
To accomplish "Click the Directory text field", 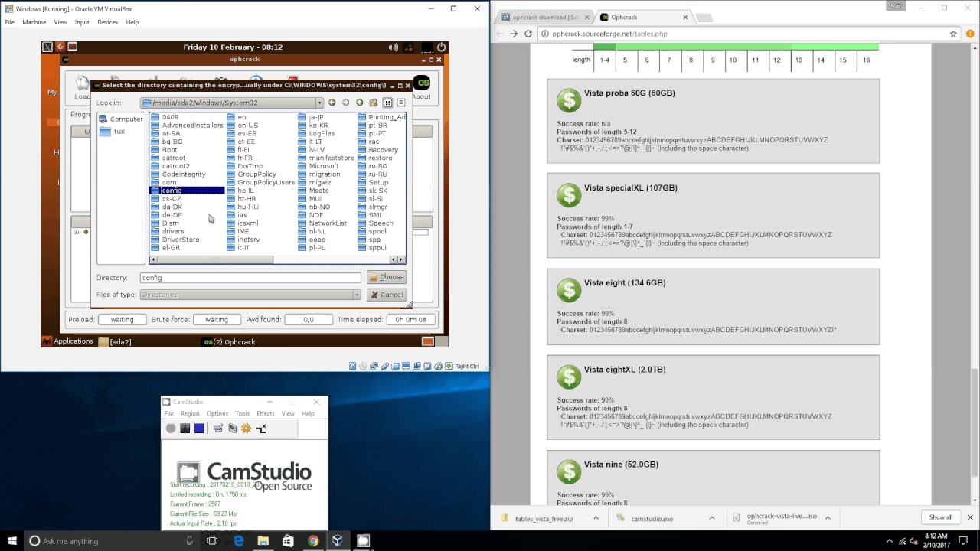I will [250, 278].
